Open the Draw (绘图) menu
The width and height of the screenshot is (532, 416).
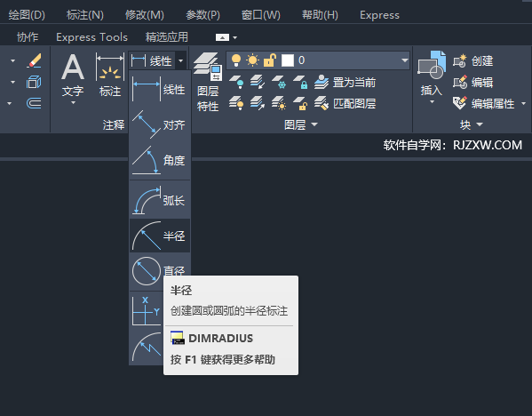tap(27, 15)
